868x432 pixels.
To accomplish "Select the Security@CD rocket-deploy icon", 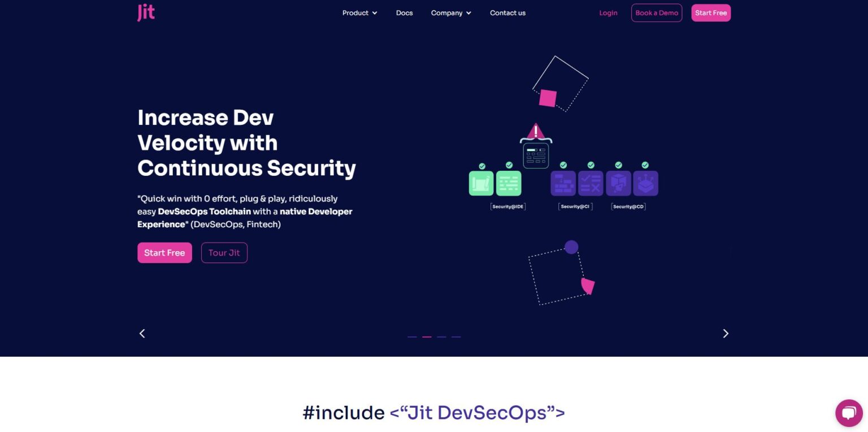I will (619, 183).
